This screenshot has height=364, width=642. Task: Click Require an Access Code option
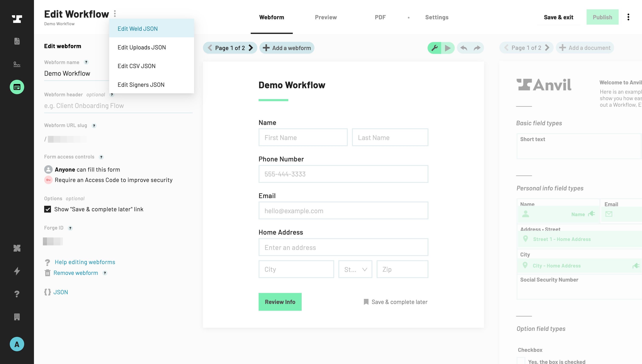(x=114, y=180)
